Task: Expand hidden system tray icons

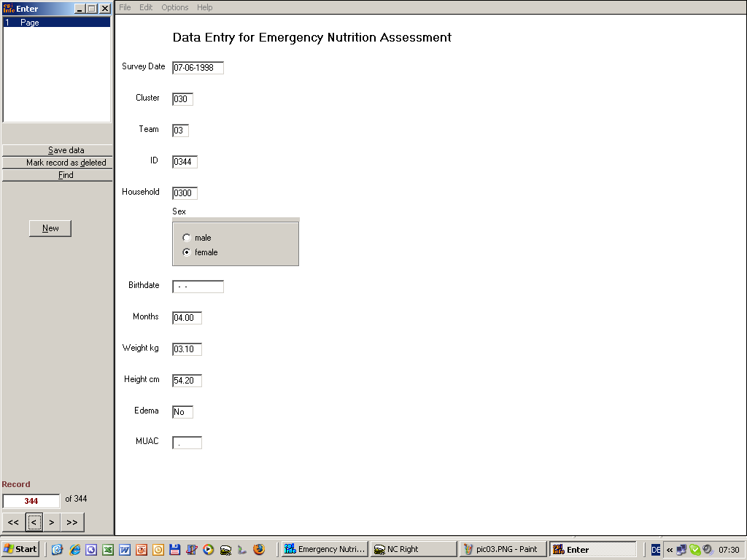Action: (x=670, y=550)
